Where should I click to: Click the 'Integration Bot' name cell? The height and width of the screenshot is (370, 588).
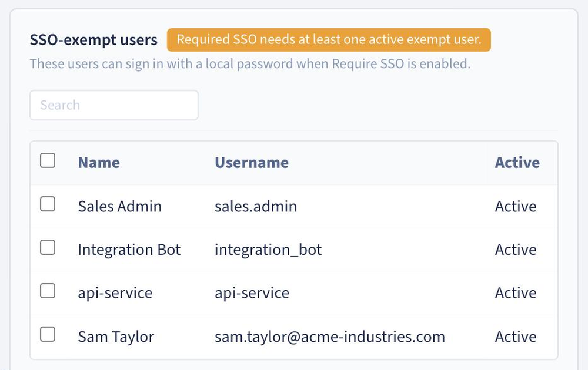[x=129, y=250]
